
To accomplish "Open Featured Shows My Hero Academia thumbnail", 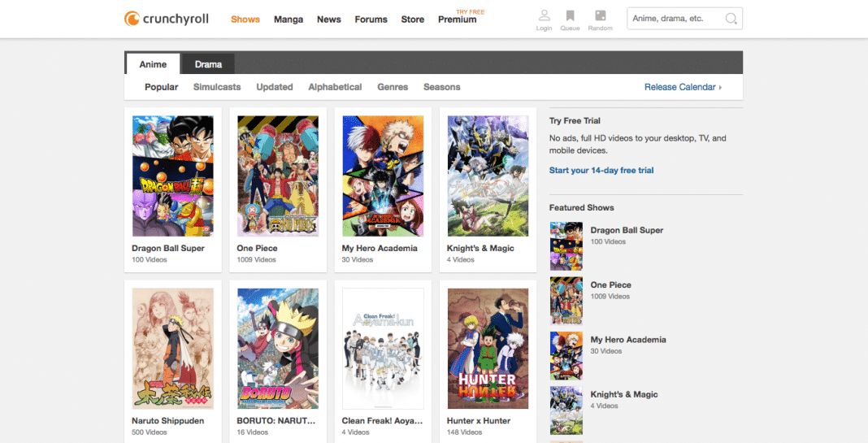I will [566, 355].
